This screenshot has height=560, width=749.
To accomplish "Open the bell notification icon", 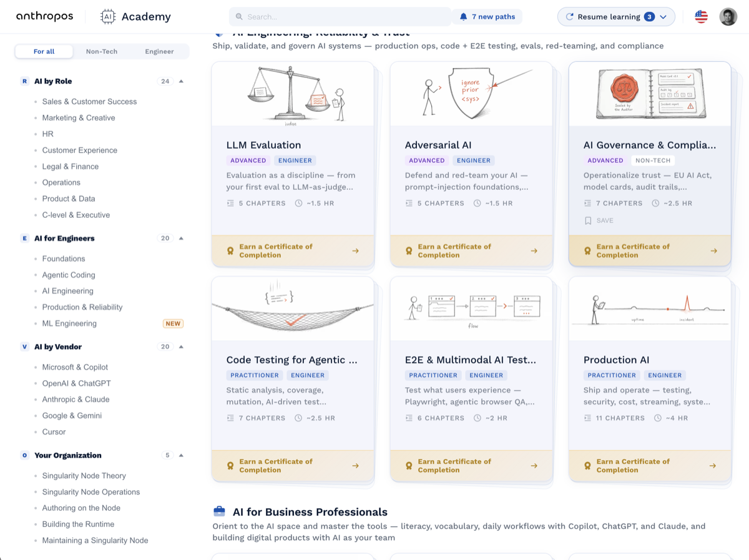I will 463,17.
